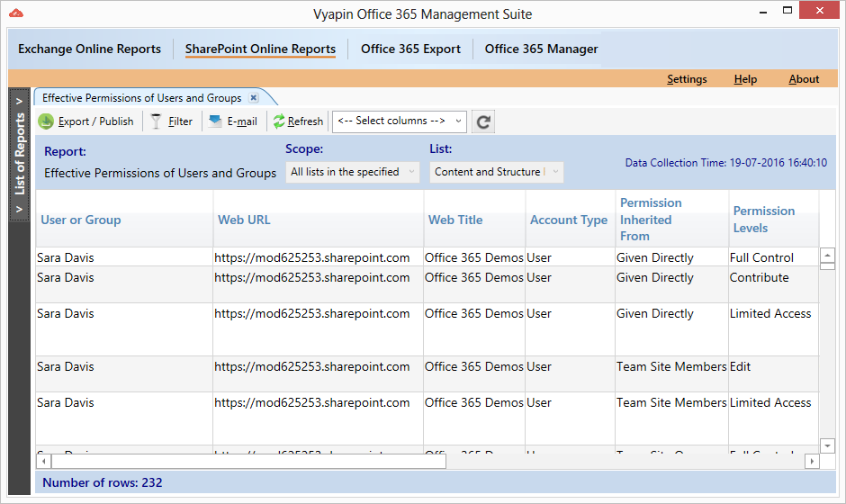This screenshot has height=504, width=846.
Task: Click the E-mail button label
Action: (x=242, y=121)
